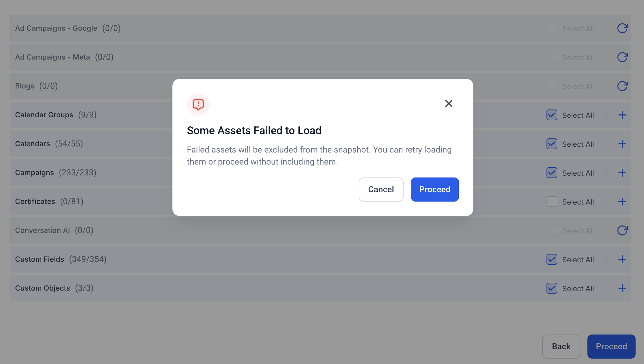
Task: Expand the Certificates row
Action: (x=622, y=202)
